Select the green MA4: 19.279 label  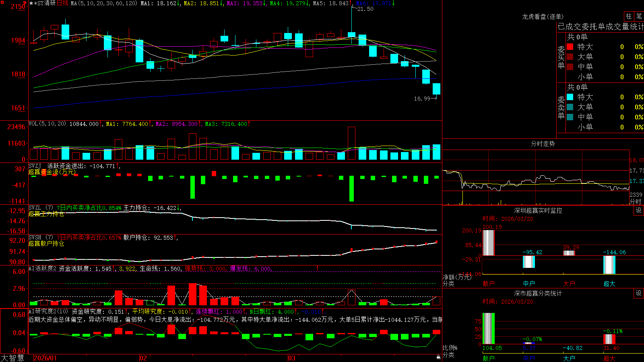289,3
